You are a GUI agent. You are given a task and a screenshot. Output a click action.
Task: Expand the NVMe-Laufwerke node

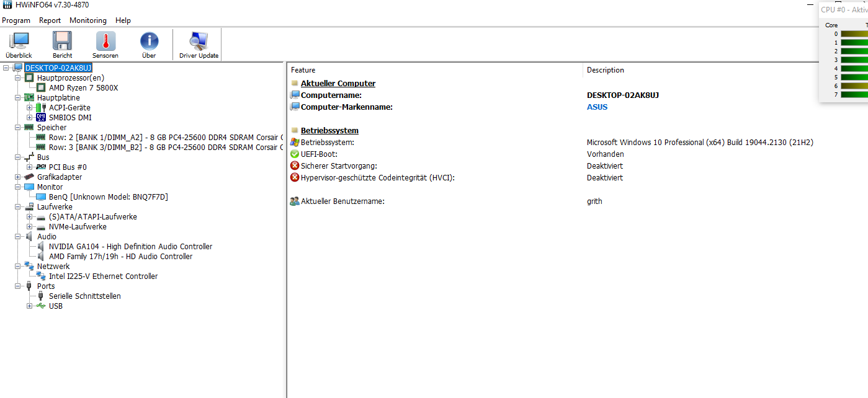(29, 226)
